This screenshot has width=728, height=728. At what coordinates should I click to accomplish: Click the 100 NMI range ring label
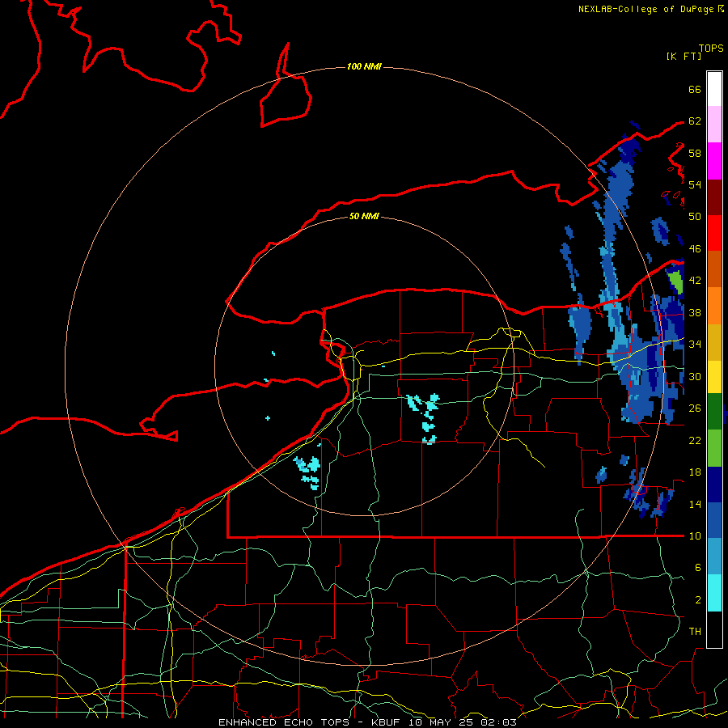364,67
